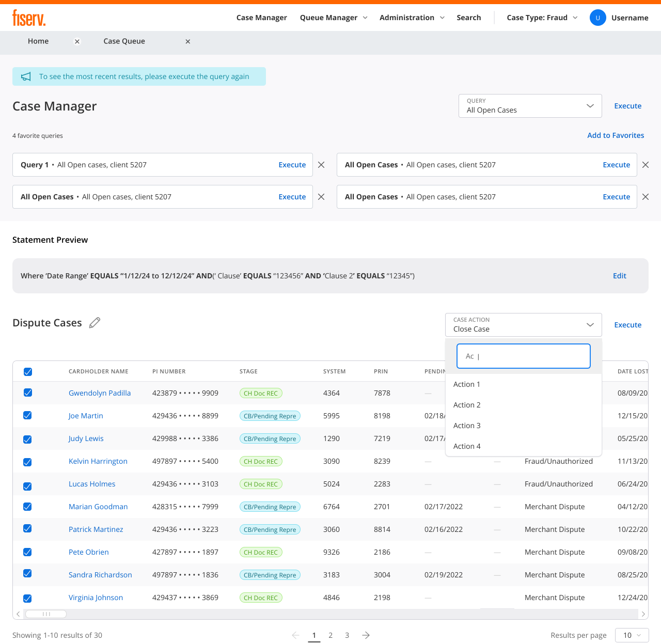
Task: Open the Gwendolyn Padilla cardholder link
Action: click(100, 393)
